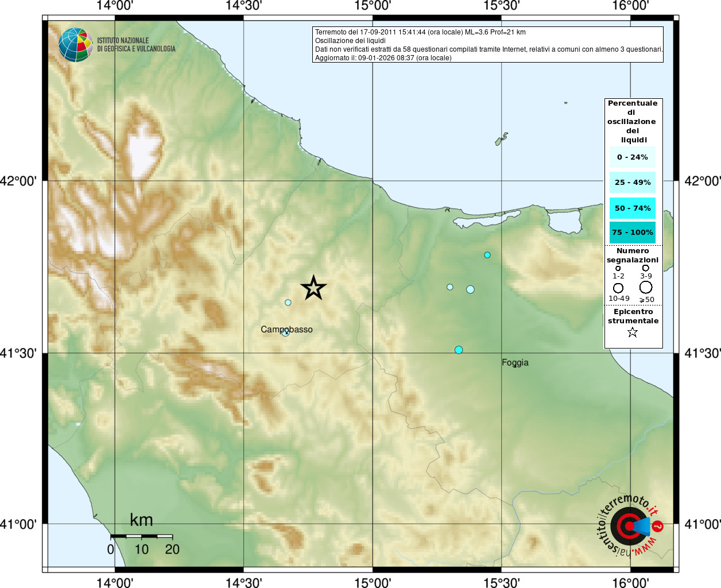Click the bottom 14°30' longitude label
The height and width of the screenshot is (588, 721).
tap(244, 583)
